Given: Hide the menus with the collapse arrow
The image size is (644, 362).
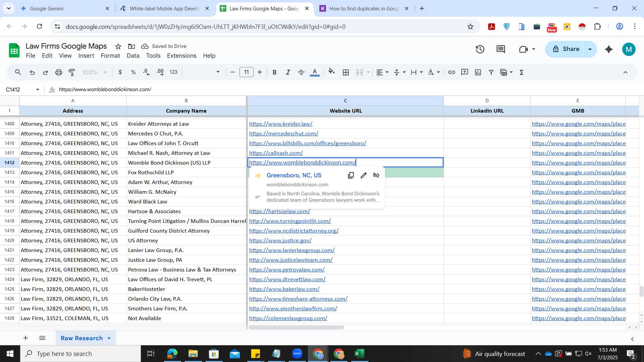Looking at the screenshot, I should pos(626,72).
